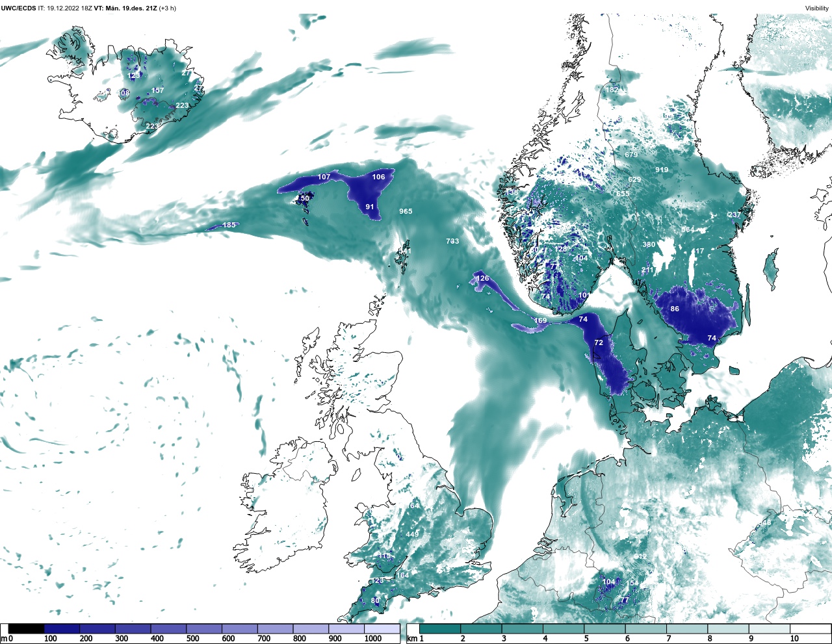
Task: Click the '500' tick label on meter legend
Action: click(x=192, y=639)
